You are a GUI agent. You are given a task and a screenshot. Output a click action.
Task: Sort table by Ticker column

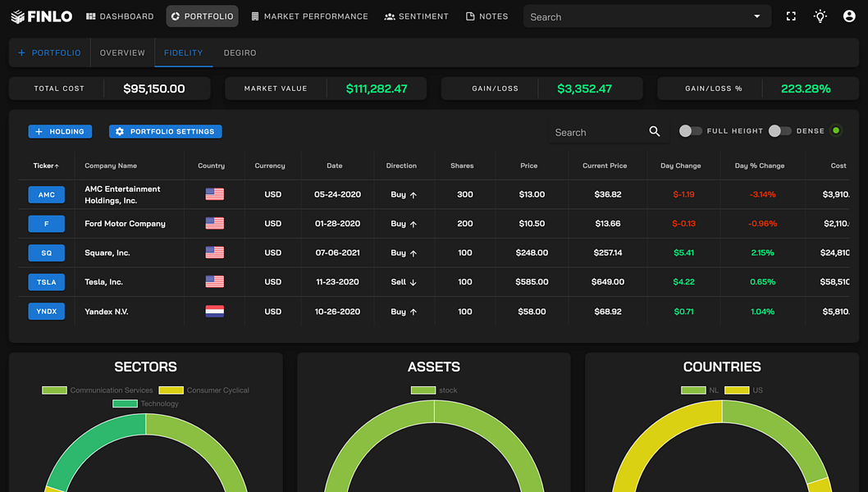click(x=46, y=166)
